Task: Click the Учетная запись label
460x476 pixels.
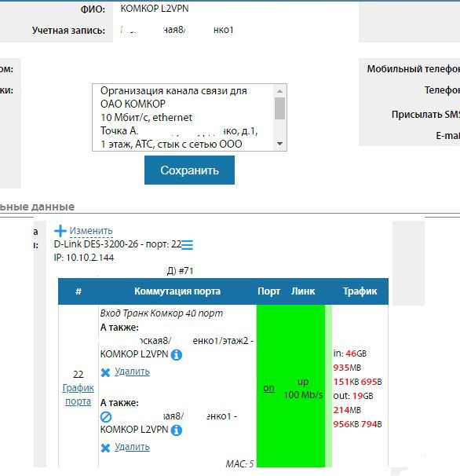Action: click(68, 31)
